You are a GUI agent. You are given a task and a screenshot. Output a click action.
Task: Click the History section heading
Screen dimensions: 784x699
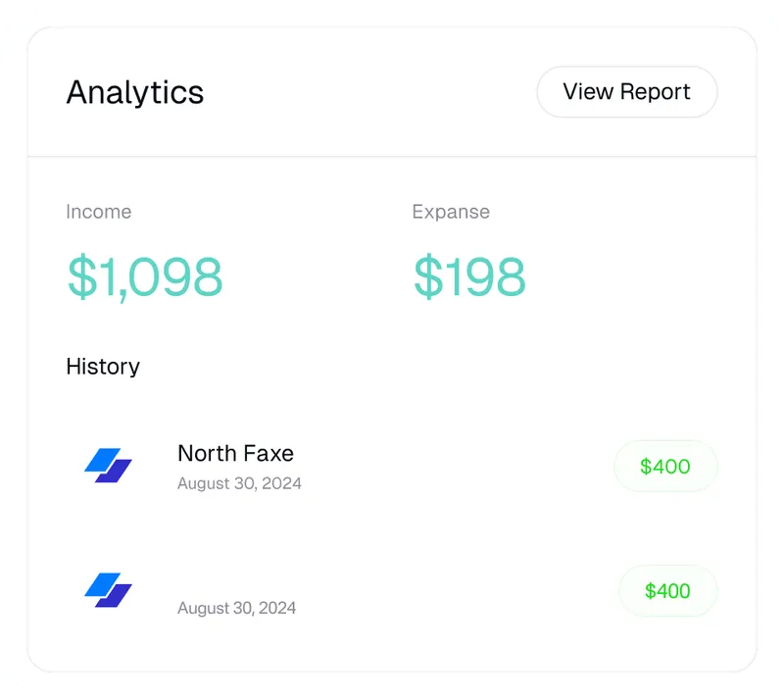[103, 367]
